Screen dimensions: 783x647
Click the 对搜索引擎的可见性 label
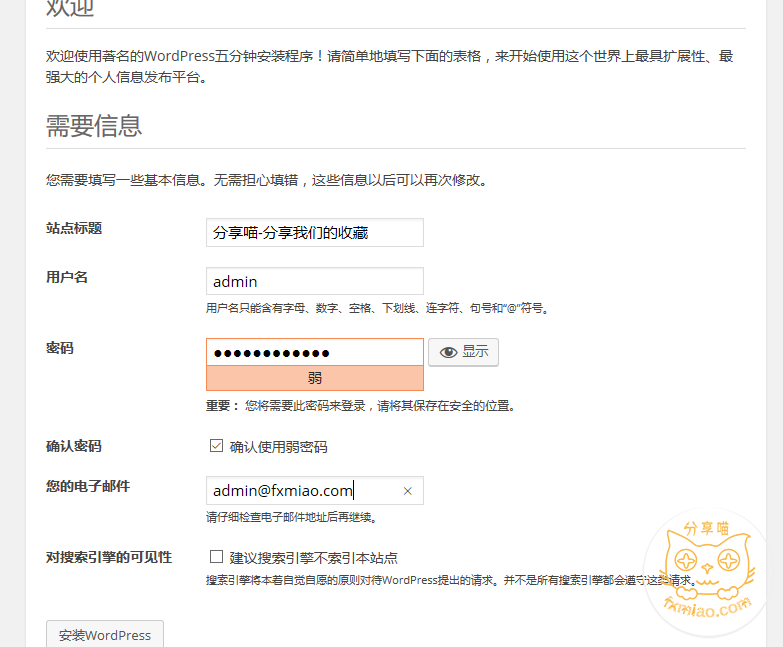(109, 557)
